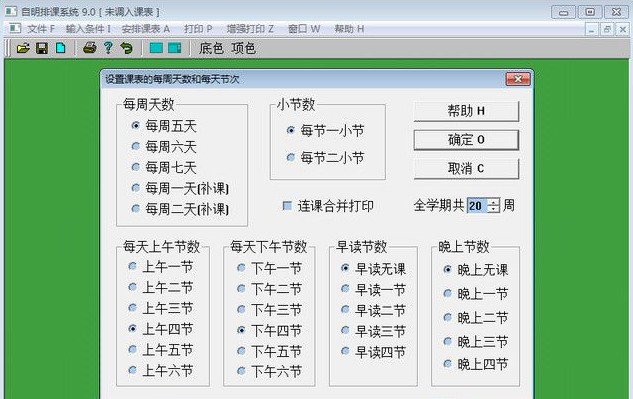The width and height of the screenshot is (633, 399).
Task: Open the 输入条件 I menu
Action: point(88,29)
